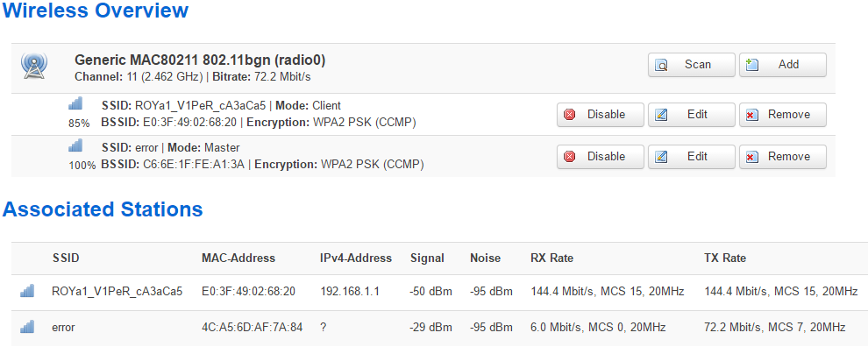
Task: Disable the ROYa1_V1PeR_cA3aCa5 client network
Action: point(600,115)
